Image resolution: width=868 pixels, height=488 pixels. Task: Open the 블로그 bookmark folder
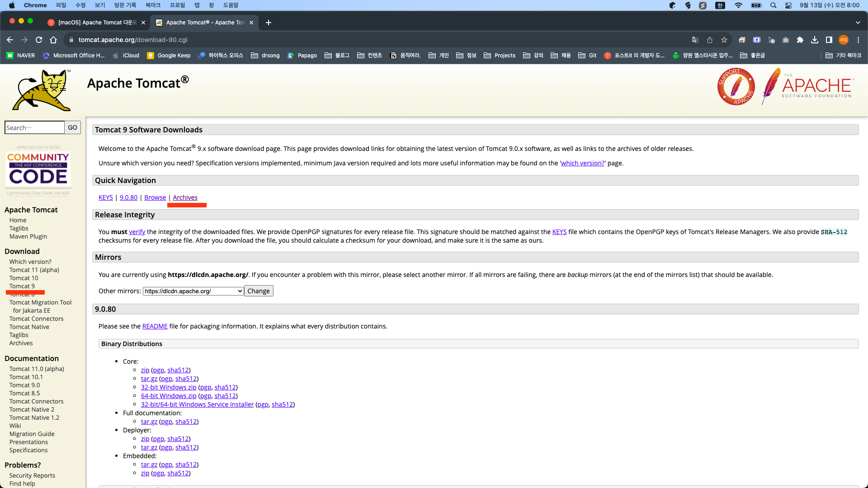coord(337,56)
